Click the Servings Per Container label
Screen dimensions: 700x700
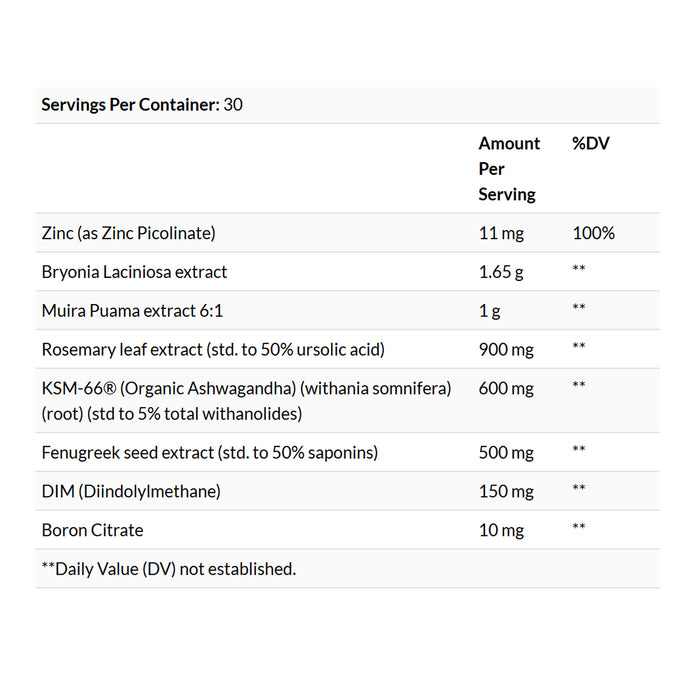130,105
